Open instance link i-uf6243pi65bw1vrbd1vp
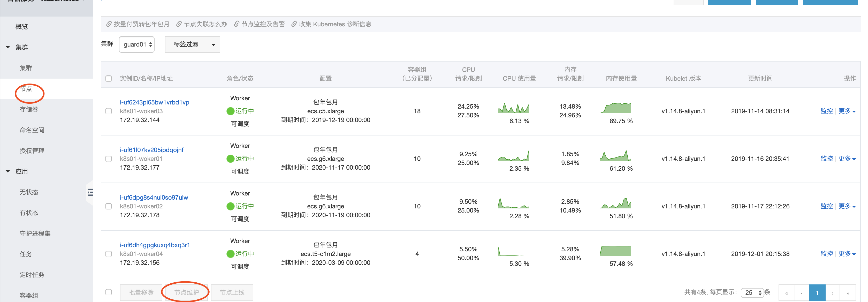This screenshot has height=302, width=868. 154,102
